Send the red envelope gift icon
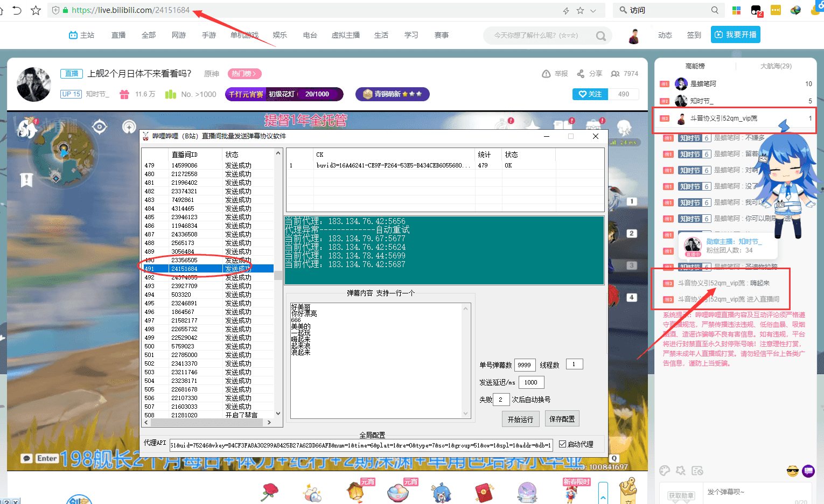 click(x=484, y=492)
